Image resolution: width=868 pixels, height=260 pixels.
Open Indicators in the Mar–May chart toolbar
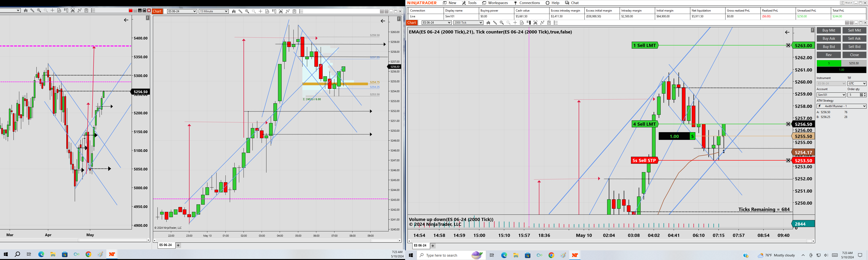[80, 10]
